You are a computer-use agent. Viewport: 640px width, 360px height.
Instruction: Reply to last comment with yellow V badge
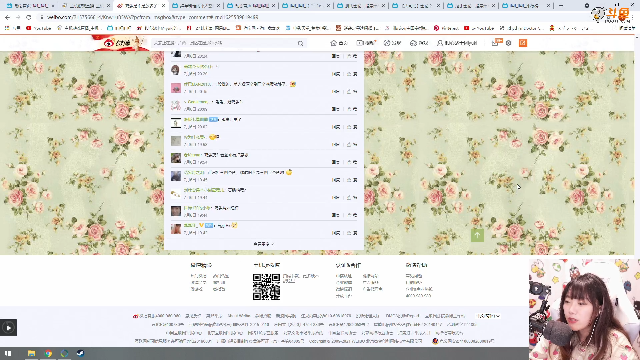coord(336,233)
